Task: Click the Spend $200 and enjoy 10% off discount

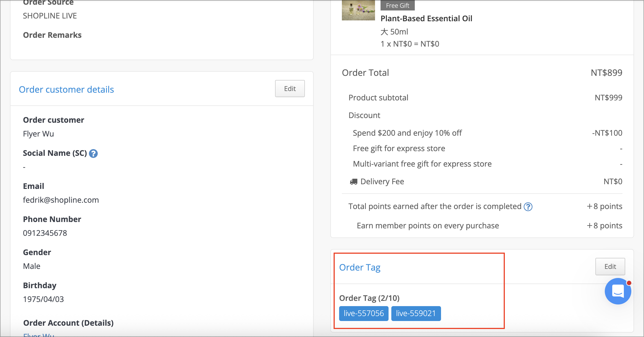Action: tap(407, 133)
